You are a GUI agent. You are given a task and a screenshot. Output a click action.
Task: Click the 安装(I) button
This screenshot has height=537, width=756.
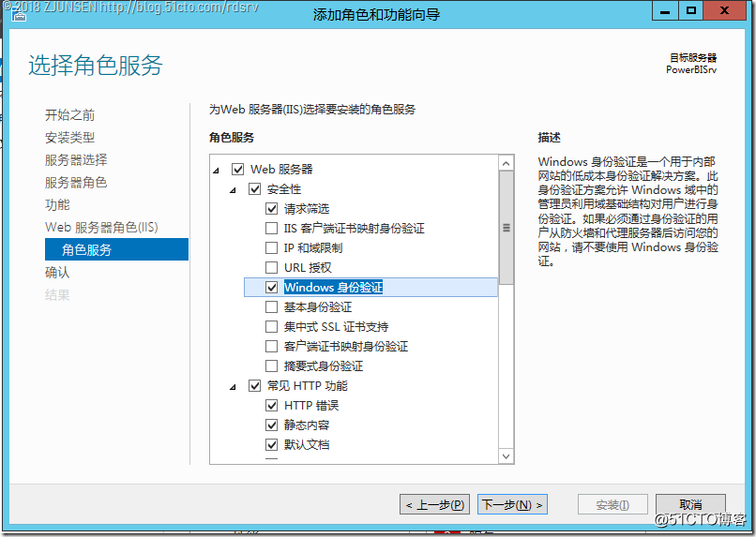point(612,505)
